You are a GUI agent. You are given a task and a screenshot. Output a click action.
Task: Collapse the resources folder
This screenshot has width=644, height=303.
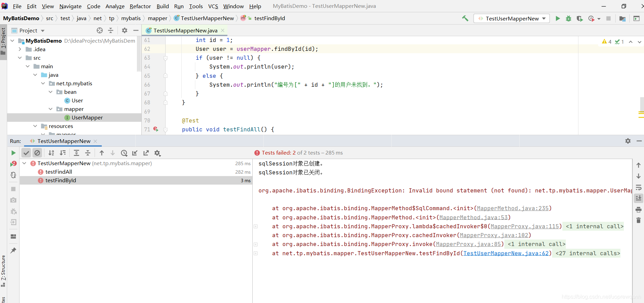click(35, 126)
